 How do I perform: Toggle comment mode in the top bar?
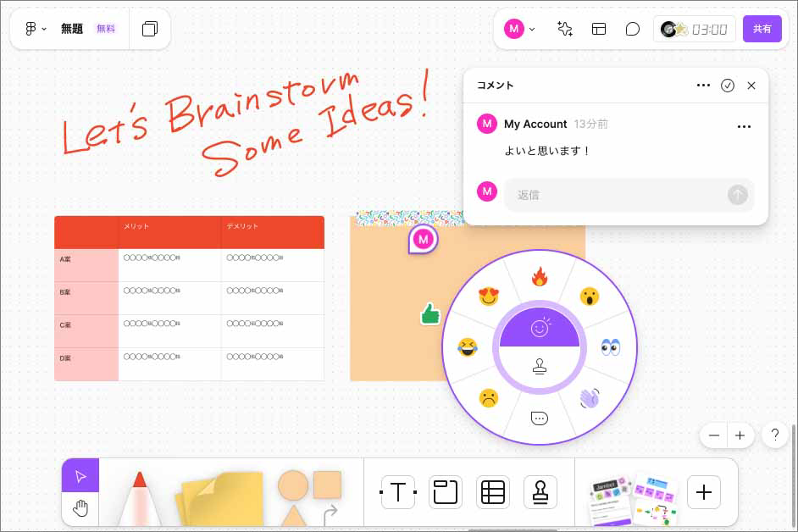(x=633, y=29)
